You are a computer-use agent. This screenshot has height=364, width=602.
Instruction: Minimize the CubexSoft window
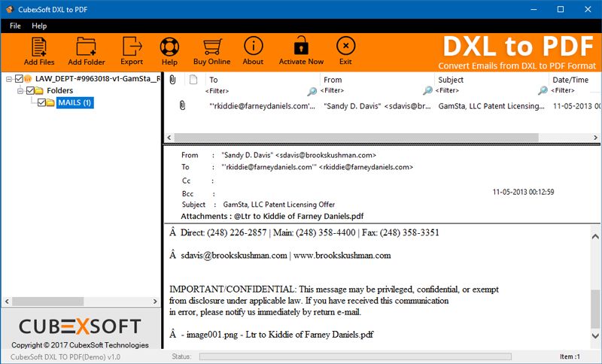click(534, 9)
